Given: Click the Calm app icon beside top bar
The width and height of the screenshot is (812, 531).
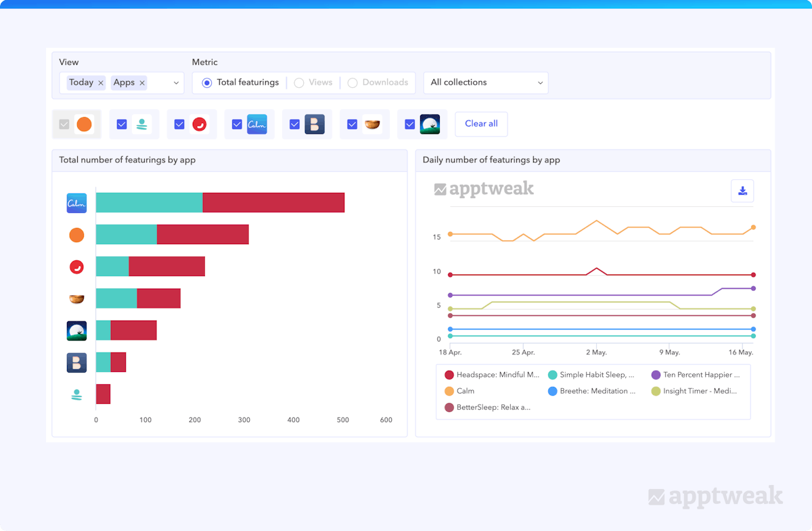Looking at the screenshot, I should coord(76,203).
